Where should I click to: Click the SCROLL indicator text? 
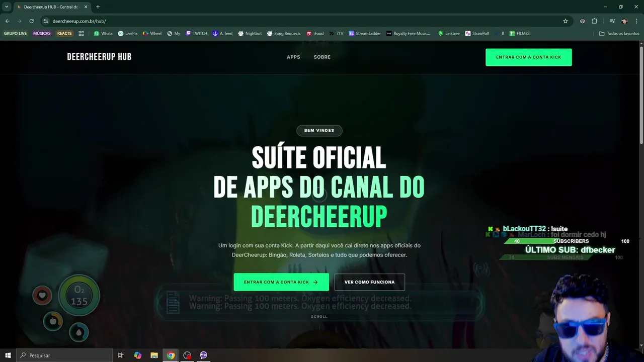[x=319, y=317]
